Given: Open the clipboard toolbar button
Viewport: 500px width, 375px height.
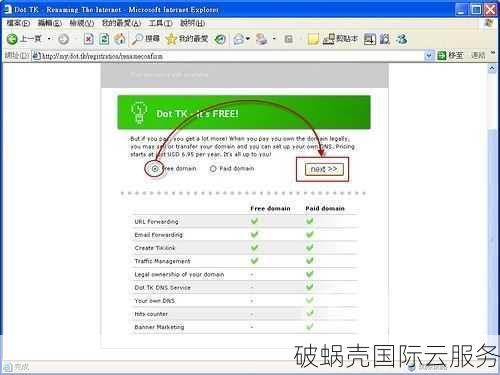Looking at the screenshot, I should point(340,39).
